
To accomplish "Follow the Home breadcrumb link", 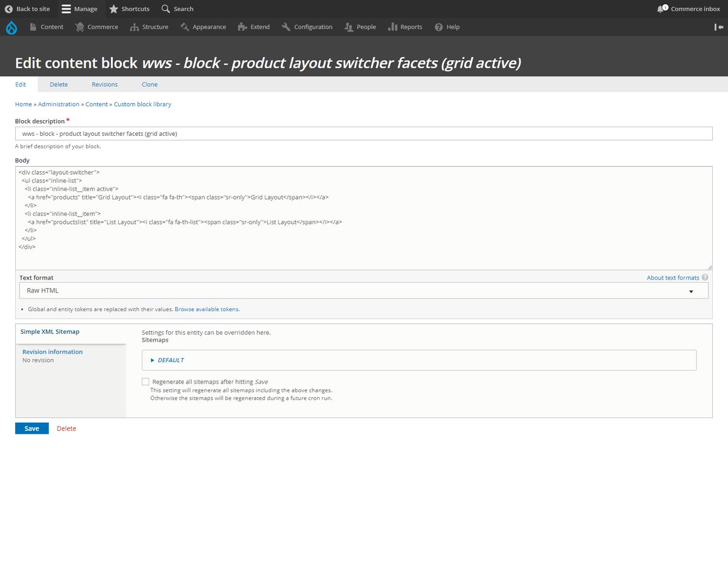I will [x=23, y=104].
